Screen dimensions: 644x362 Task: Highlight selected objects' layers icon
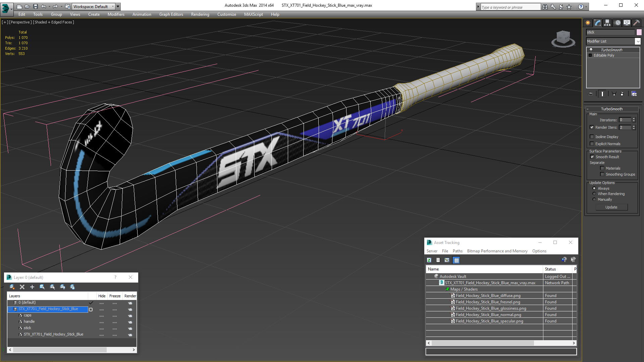[x=52, y=287]
